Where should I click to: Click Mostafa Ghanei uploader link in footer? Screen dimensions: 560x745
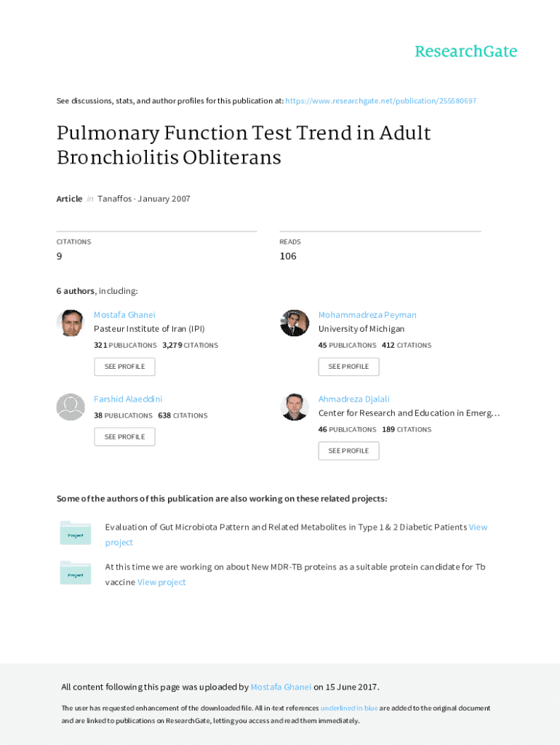tap(281, 688)
